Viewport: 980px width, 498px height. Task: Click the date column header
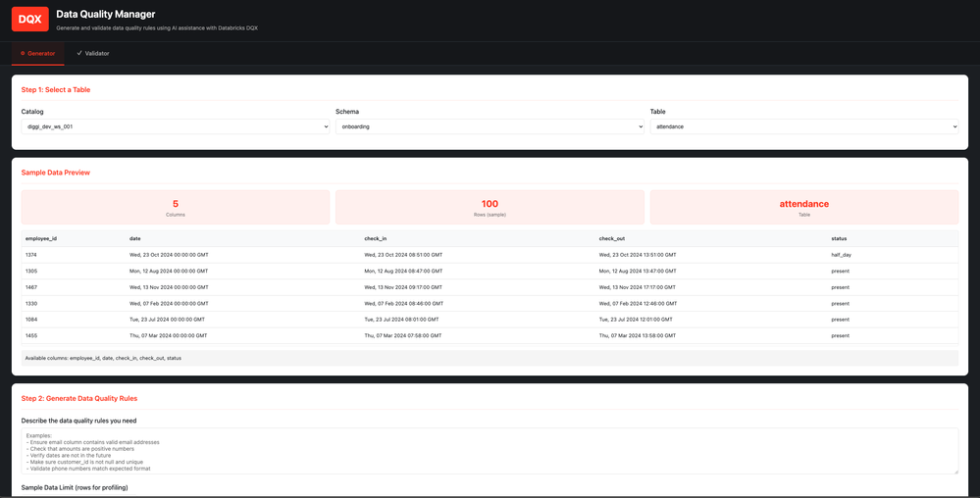point(135,238)
